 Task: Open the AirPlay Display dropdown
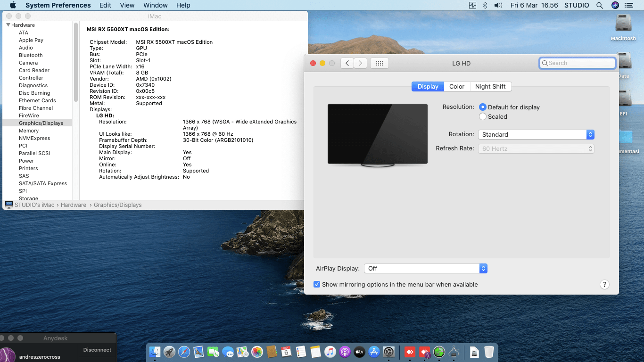[x=425, y=268]
